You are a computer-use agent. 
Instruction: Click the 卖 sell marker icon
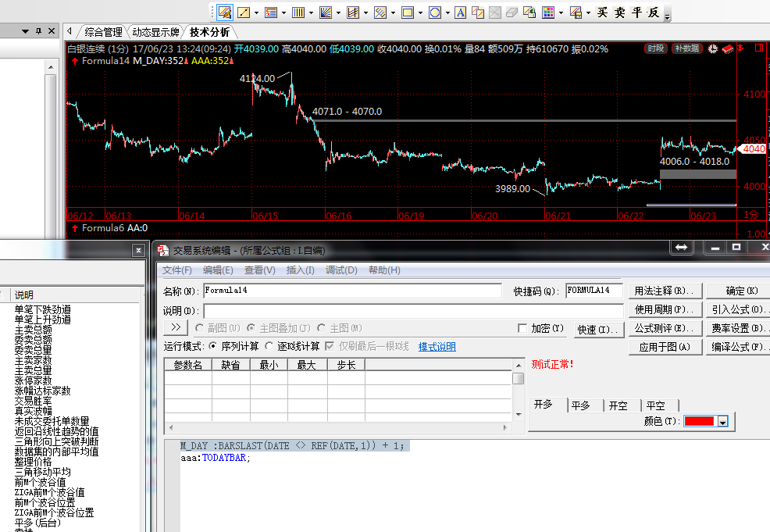pyautogui.click(x=620, y=12)
